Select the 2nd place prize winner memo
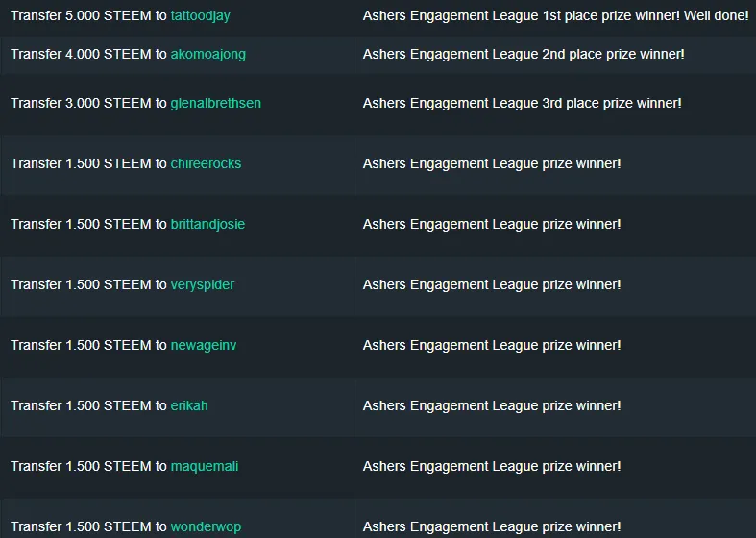The width and height of the screenshot is (756, 538). click(x=524, y=54)
